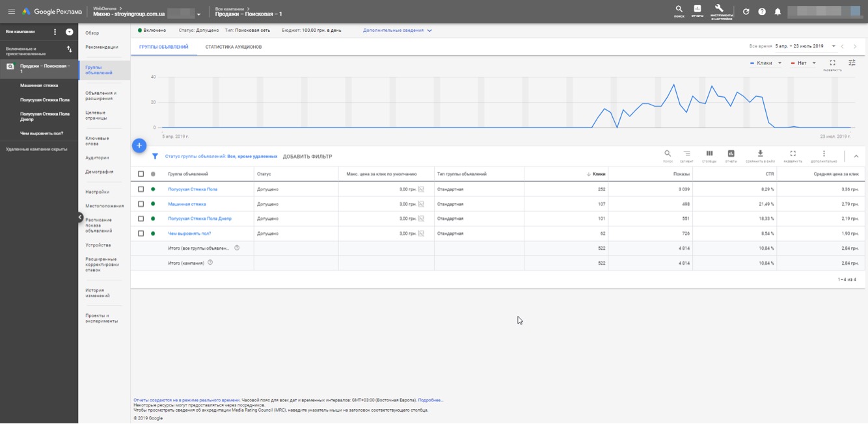868x424 pixels.
Task: Open Ключевые слова in the page menu
Action: click(98, 141)
